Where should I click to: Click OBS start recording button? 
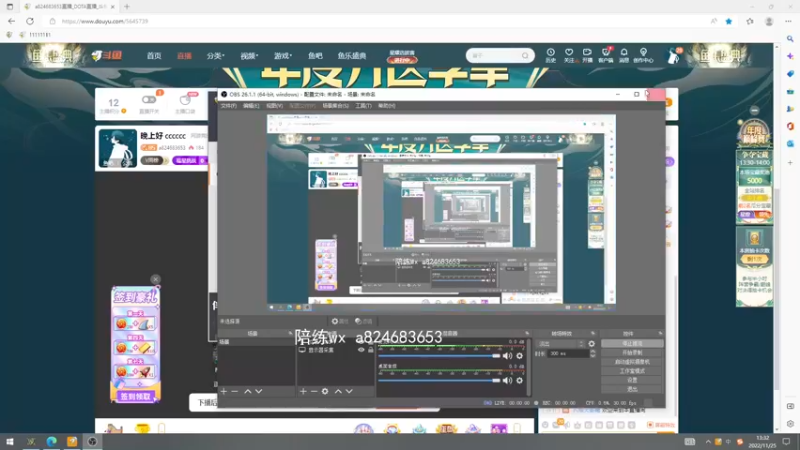(632, 353)
